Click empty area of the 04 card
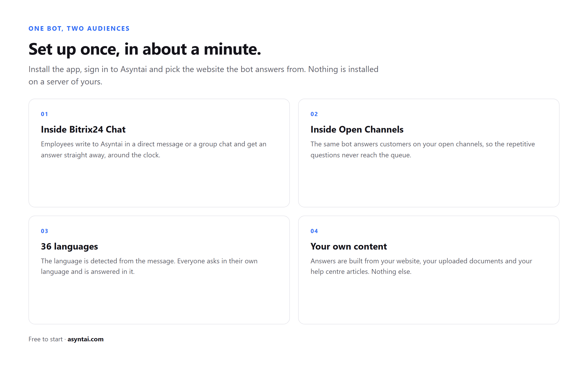588x367 pixels. point(429,301)
